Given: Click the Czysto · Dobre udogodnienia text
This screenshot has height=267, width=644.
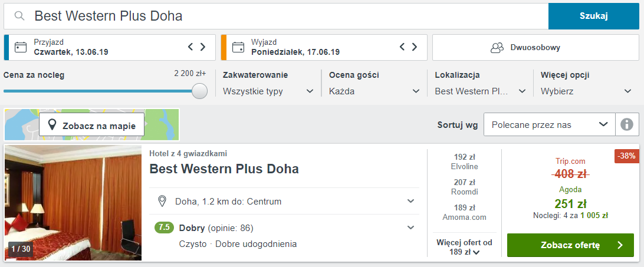Looking at the screenshot, I should click(x=238, y=244).
